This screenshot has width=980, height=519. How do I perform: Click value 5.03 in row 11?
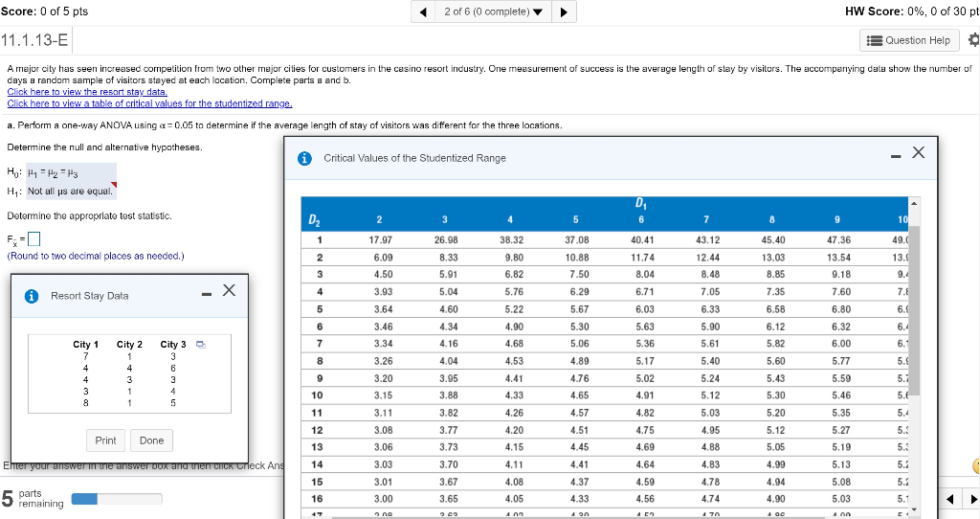pyautogui.click(x=710, y=413)
